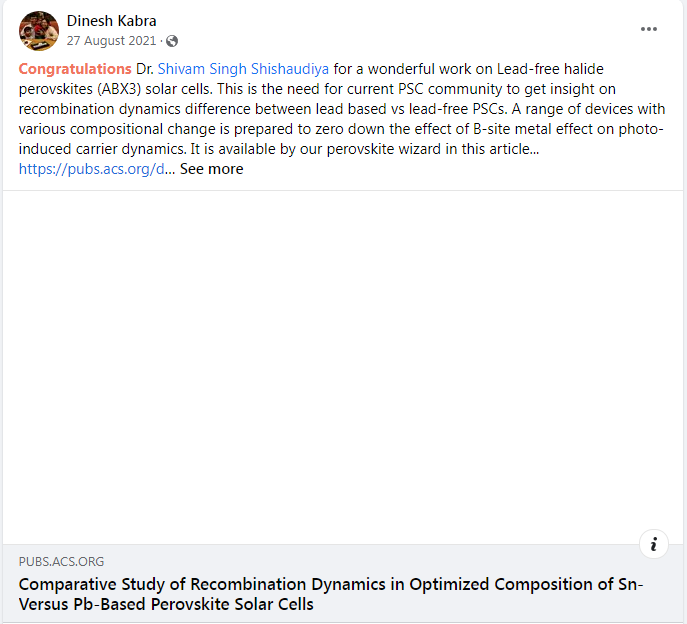Open the Comparative Study article title
Viewport: 687px width, 624px height.
tap(330, 585)
